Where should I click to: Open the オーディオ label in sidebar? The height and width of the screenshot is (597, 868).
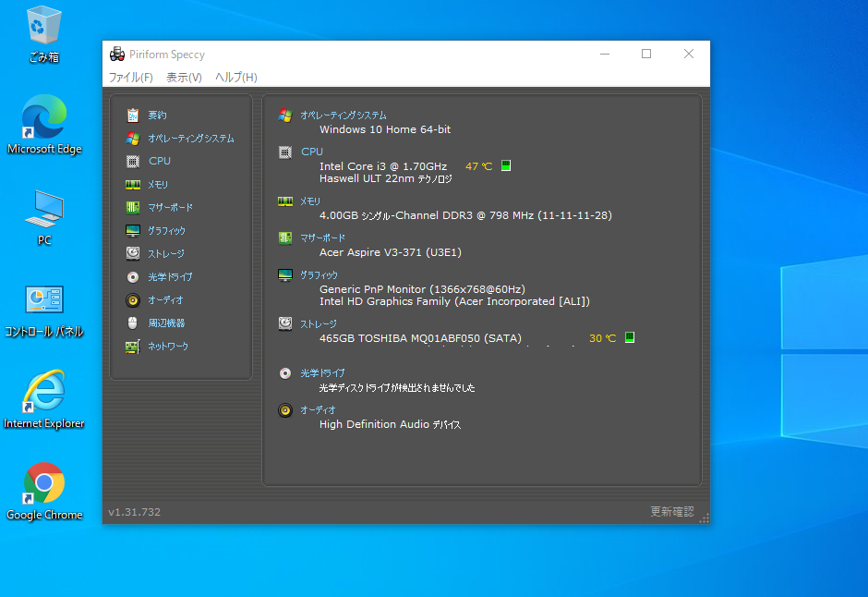pos(165,300)
